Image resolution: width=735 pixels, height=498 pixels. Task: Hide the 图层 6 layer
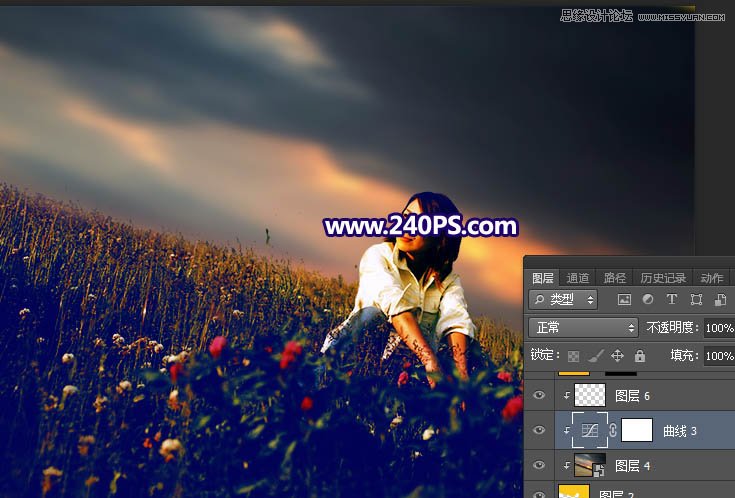(x=539, y=395)
